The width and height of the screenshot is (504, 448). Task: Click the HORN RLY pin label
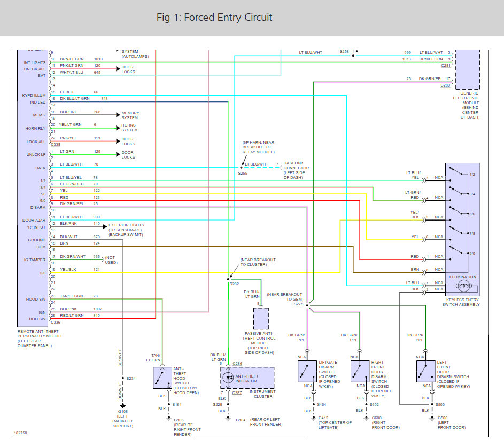tap(35, 128)
